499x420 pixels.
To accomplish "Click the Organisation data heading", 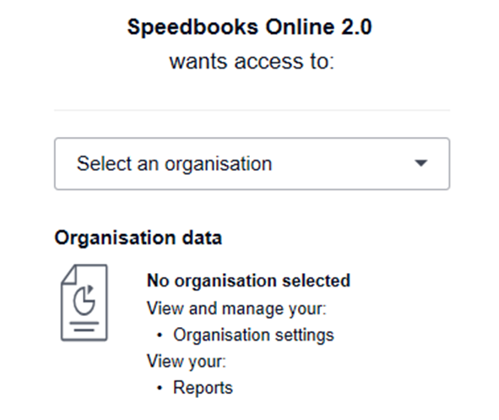I will tap(138, 238).
